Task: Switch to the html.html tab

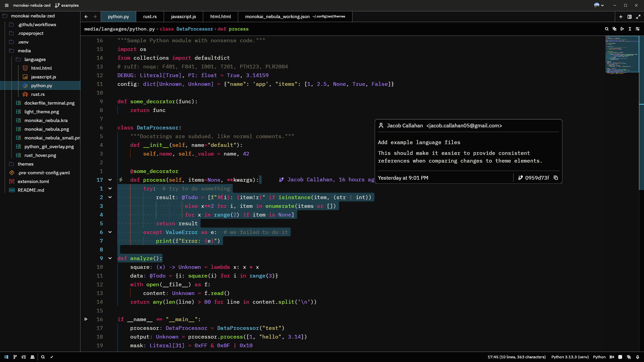Action: [x=220, y=16]
